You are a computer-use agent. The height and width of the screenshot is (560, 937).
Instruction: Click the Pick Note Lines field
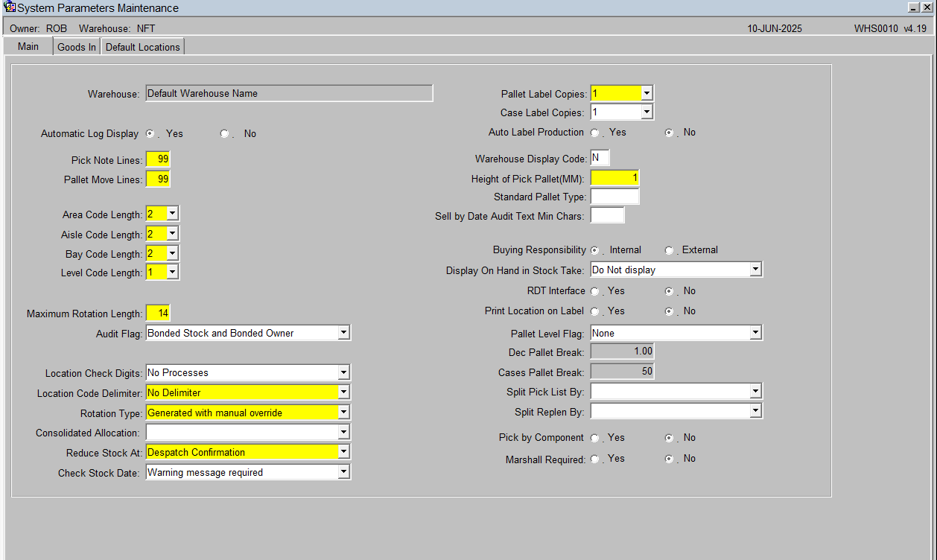pos(159,159)
